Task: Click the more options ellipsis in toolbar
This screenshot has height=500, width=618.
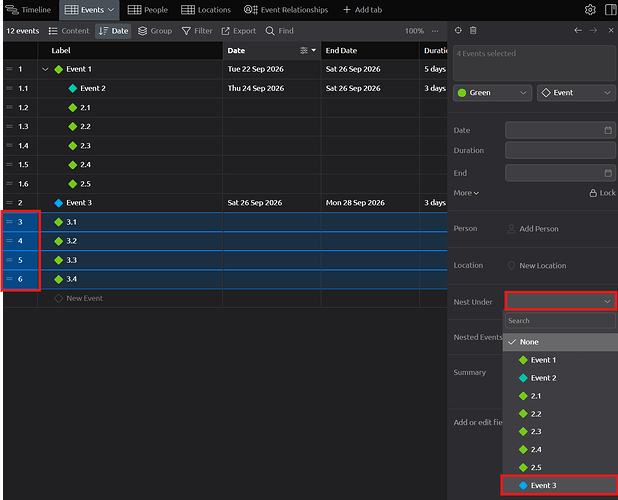Action: (435, 31)
